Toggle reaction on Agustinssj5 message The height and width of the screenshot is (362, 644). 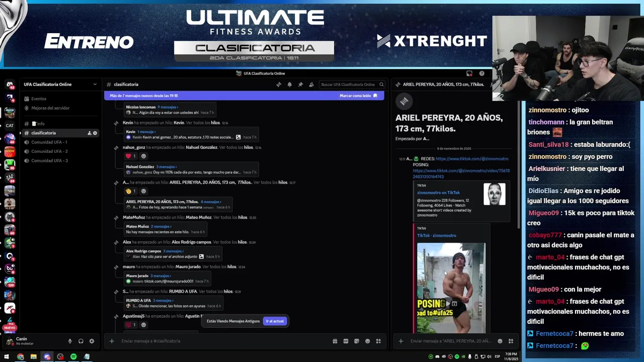click(x=131, y=325)
